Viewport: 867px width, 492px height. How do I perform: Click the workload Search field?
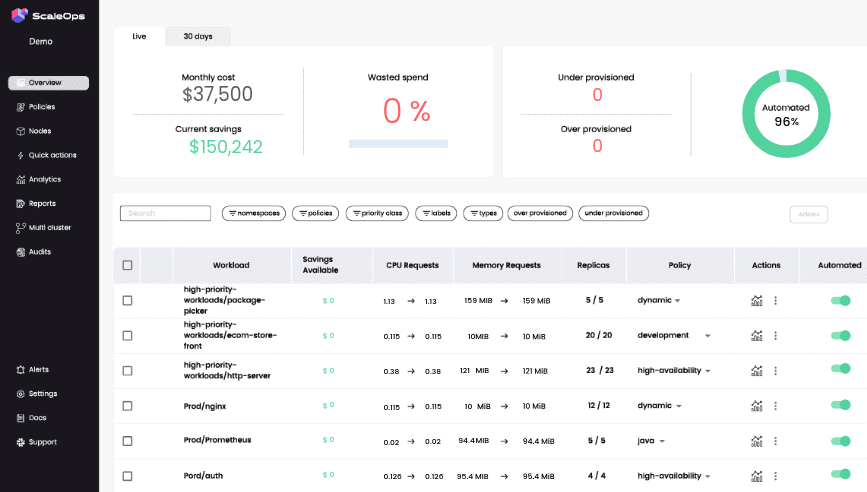(165, 213)
